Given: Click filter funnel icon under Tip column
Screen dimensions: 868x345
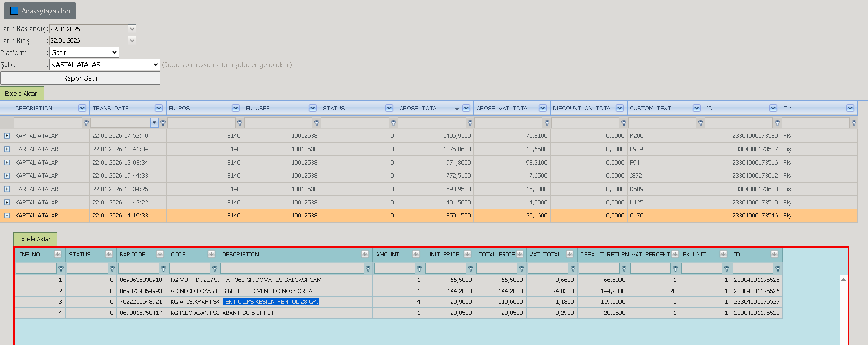Looking at the screenshot, I should pyautogui.click(x=854, y=123).
